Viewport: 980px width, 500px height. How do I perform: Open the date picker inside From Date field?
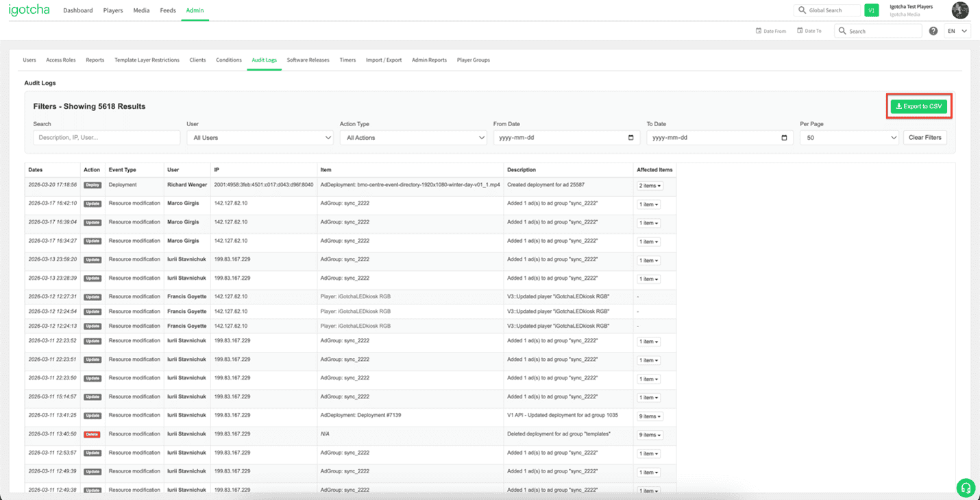click(x=630, y=137)
